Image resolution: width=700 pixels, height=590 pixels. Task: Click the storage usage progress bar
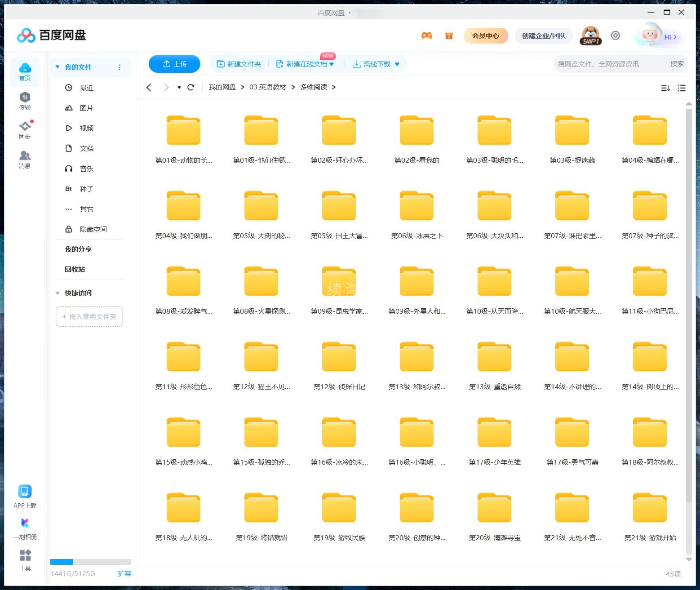click(90, 562)
